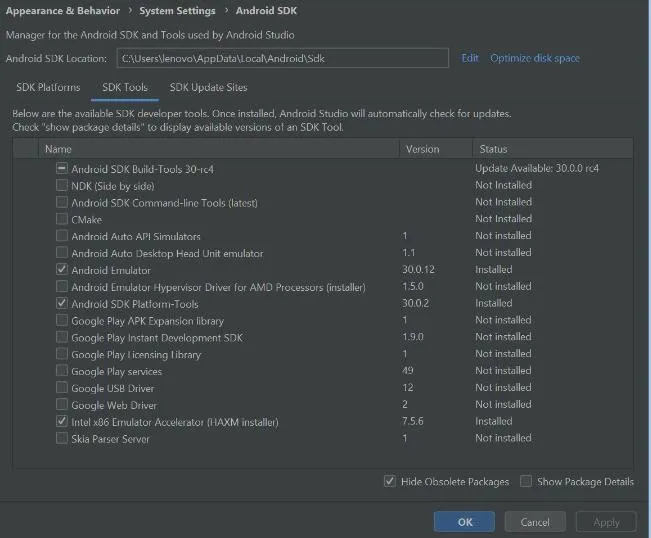Click the Android Emulator version 30.0.12
Image resolution: width=651 pixels, height=538 pixels.
(x=418, y=269)
